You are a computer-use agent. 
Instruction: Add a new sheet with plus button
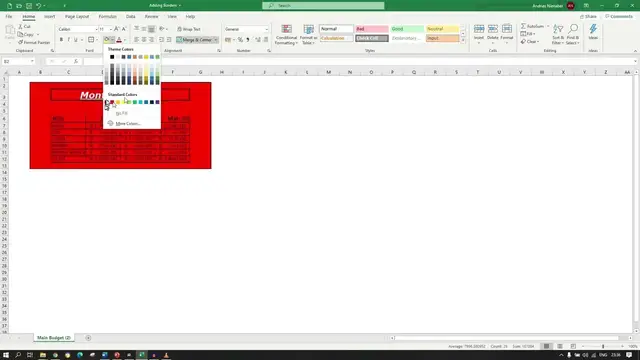coord(88,338)
